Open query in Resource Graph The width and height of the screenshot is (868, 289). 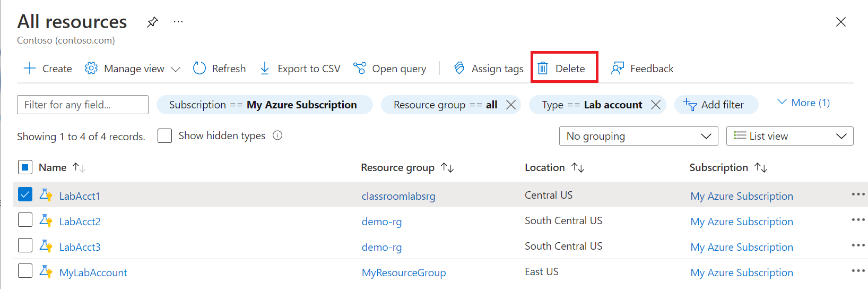(390, 68)
